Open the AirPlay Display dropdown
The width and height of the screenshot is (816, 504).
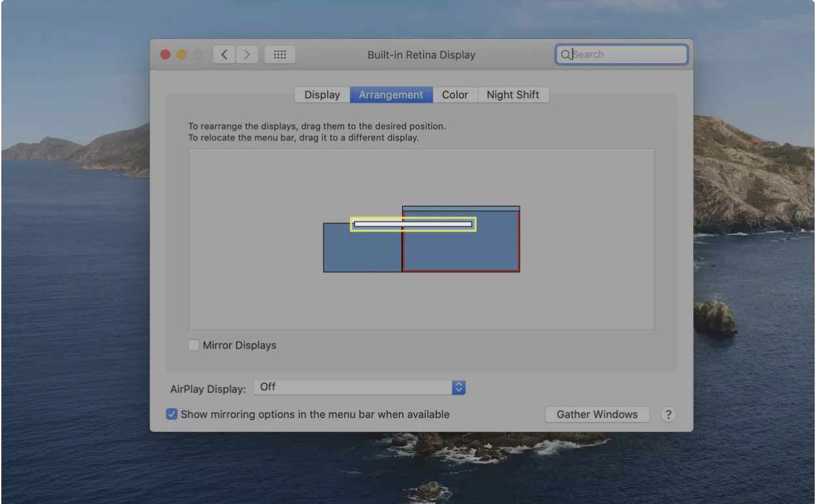coord(360,387)
